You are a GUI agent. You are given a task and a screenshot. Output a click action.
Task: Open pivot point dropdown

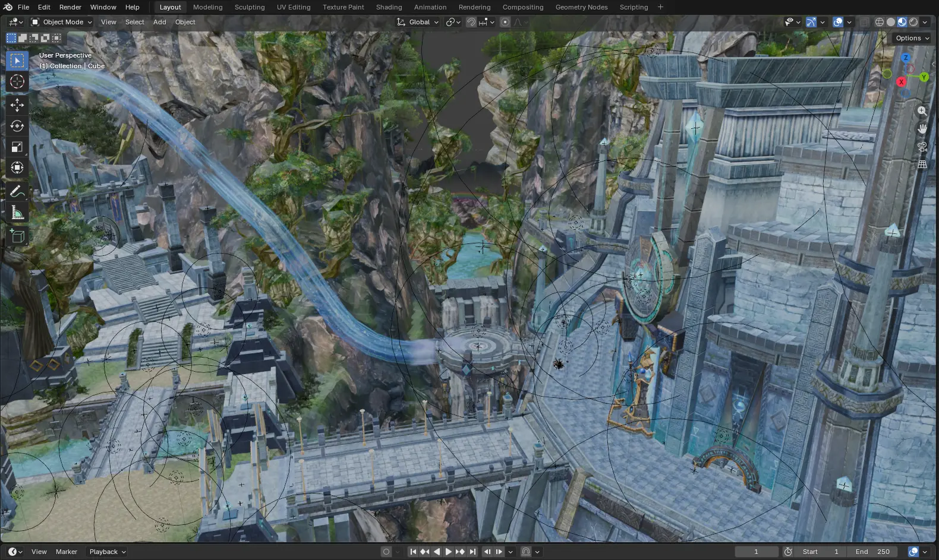pyautogui.click(x=453, y=22)
